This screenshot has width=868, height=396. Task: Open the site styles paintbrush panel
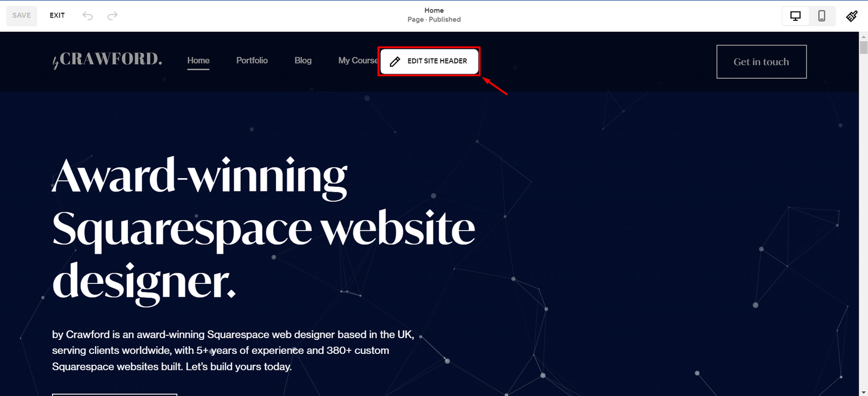tap(852, 16)
